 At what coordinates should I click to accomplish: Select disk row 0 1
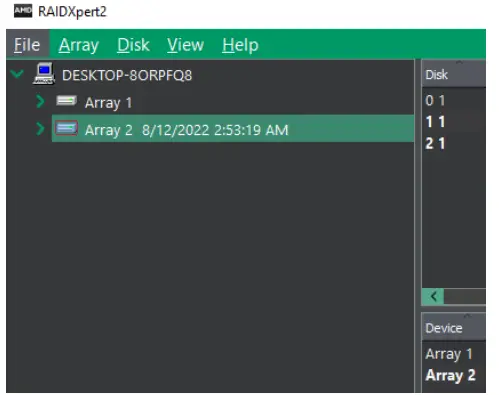click(x=454, y=101)
